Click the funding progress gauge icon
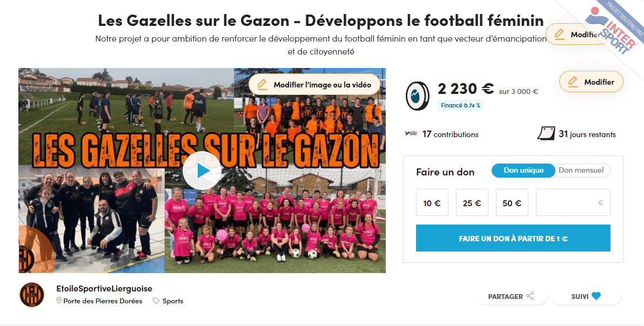The height and width of the screenshot is (326, 644). pos(417,96)
